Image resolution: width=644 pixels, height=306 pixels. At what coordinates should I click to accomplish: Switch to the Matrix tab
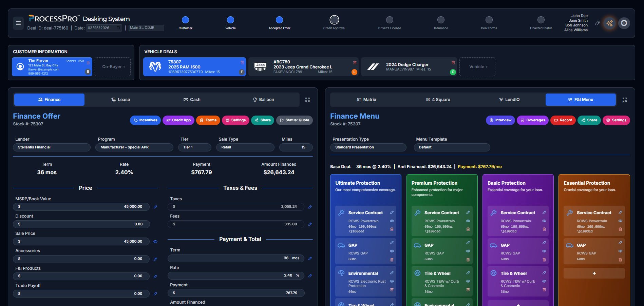click(x=366, y=100)
